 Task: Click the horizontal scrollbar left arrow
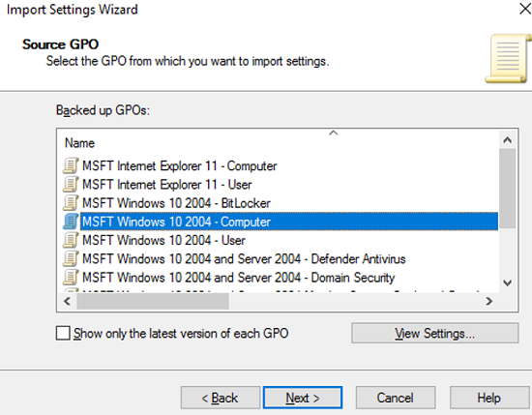tap(67, 301)
